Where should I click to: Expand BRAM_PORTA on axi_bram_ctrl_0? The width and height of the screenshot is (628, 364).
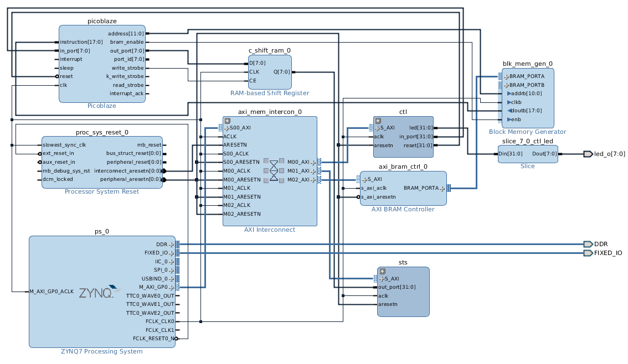442,189
